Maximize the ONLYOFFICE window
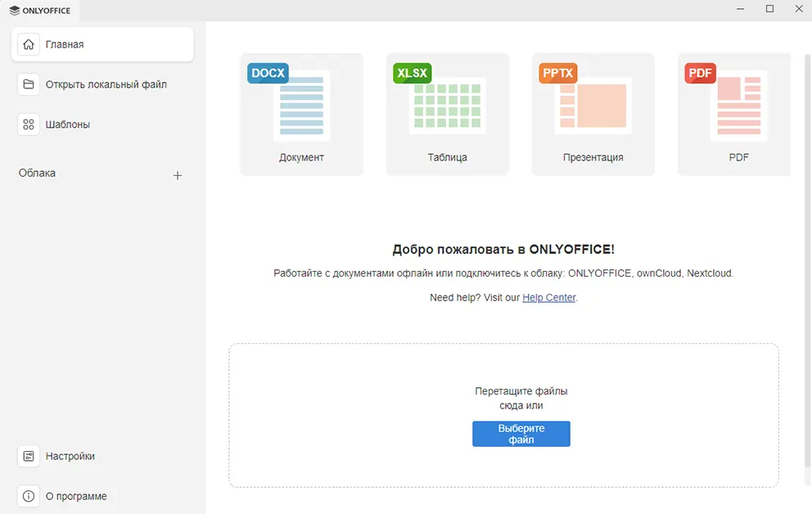The image size is (812, 514). [769, 9]
